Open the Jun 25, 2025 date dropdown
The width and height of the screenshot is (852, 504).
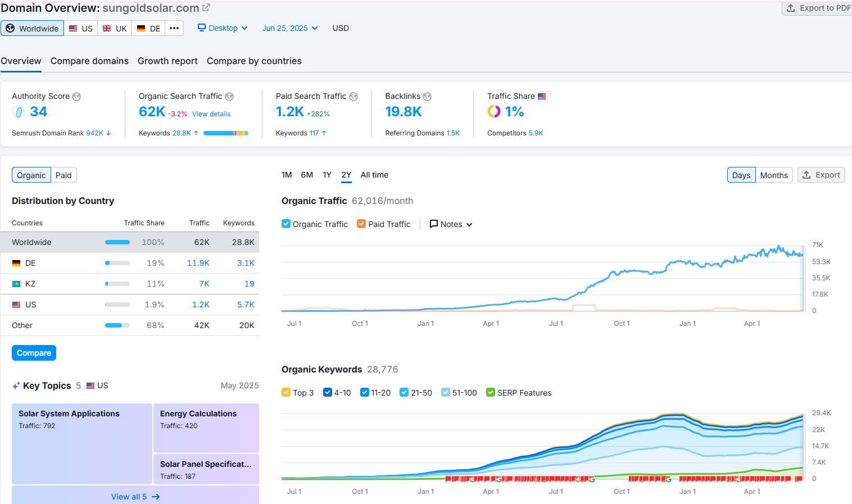(x=290, y=28)
